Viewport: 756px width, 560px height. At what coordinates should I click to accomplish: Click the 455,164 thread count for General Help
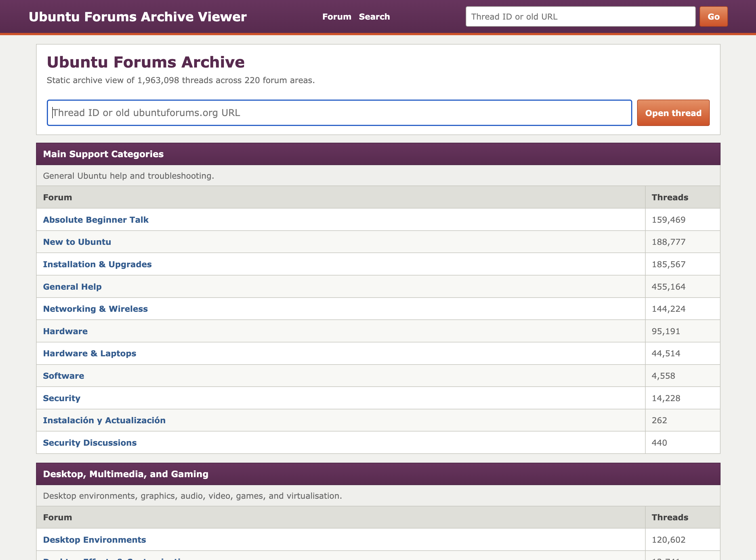[x=669, y=287]
